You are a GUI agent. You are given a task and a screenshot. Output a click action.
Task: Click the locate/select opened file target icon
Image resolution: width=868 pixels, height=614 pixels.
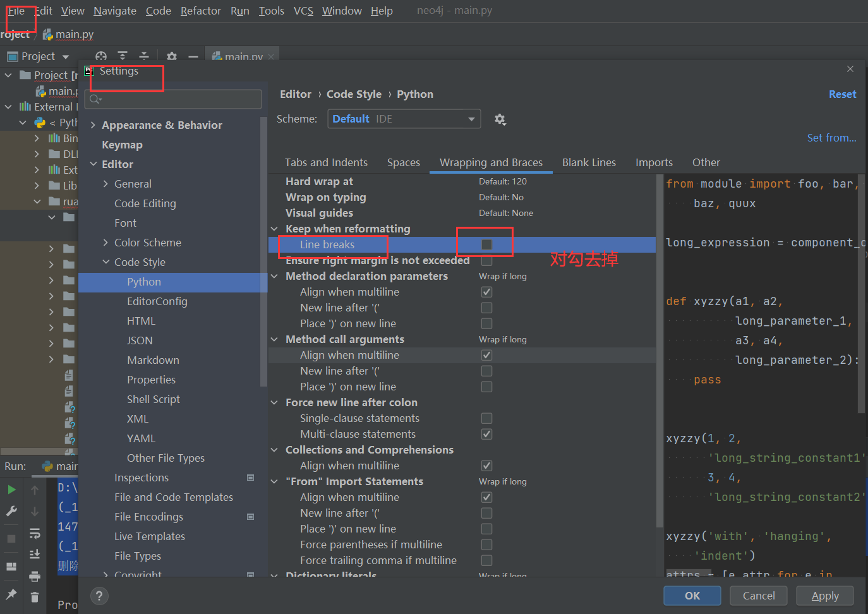point(101,56)
